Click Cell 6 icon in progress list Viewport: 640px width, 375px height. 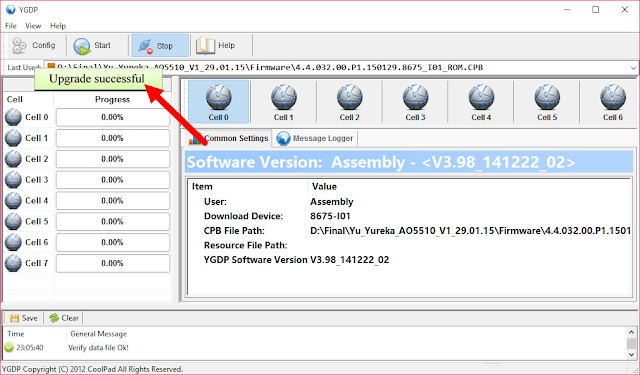13,242
